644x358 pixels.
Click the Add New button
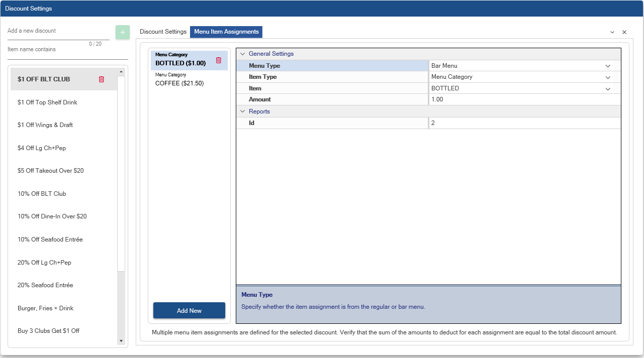[x=189, y=311]
